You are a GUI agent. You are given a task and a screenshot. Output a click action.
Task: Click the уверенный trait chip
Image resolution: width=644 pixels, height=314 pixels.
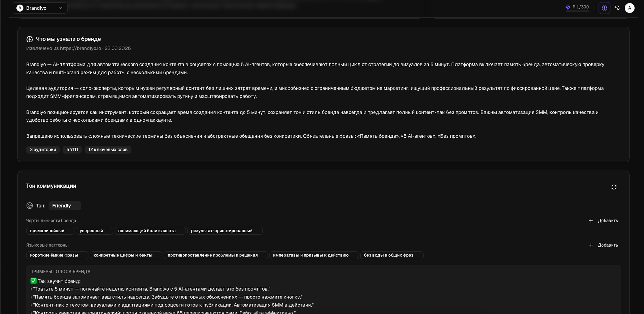(91, 231)
